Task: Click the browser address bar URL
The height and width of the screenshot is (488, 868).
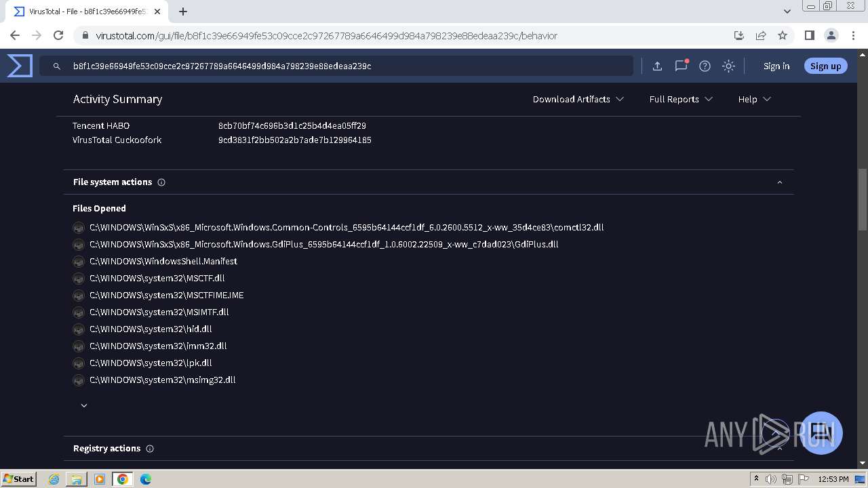Action: coord(326,35)
